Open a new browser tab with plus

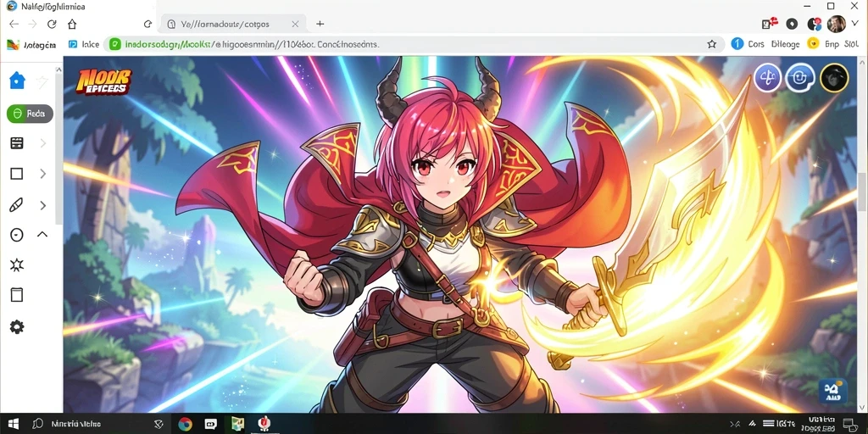320,24
